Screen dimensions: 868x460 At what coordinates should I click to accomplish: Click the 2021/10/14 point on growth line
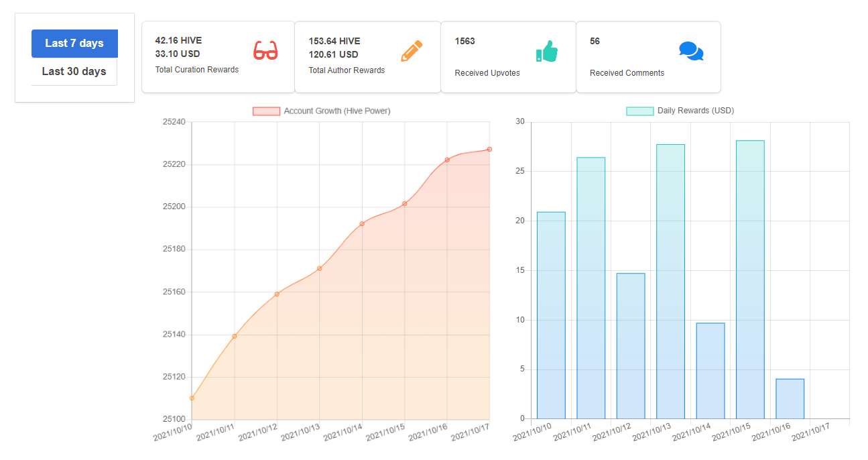[x=362, y=224]
